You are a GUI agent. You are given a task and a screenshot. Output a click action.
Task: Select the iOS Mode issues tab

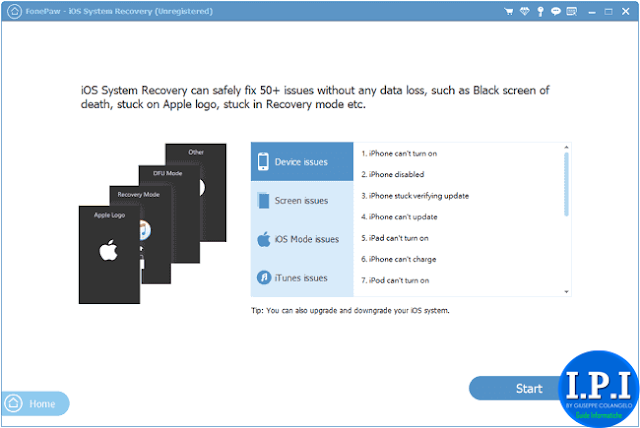(302, 239)
